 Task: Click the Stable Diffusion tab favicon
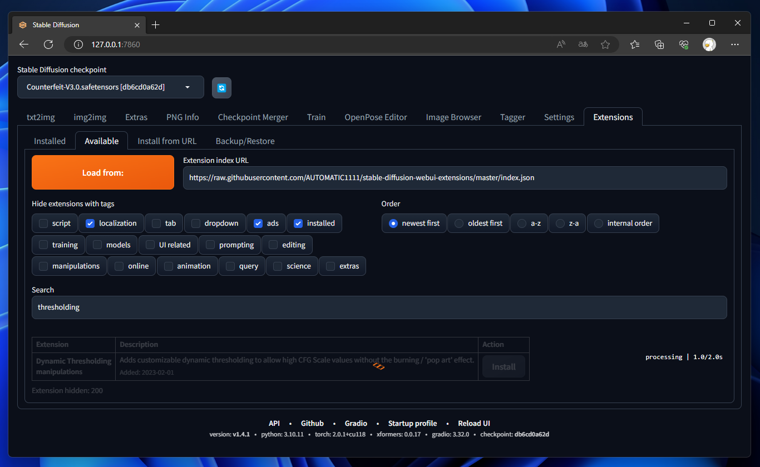click(22, 25)
